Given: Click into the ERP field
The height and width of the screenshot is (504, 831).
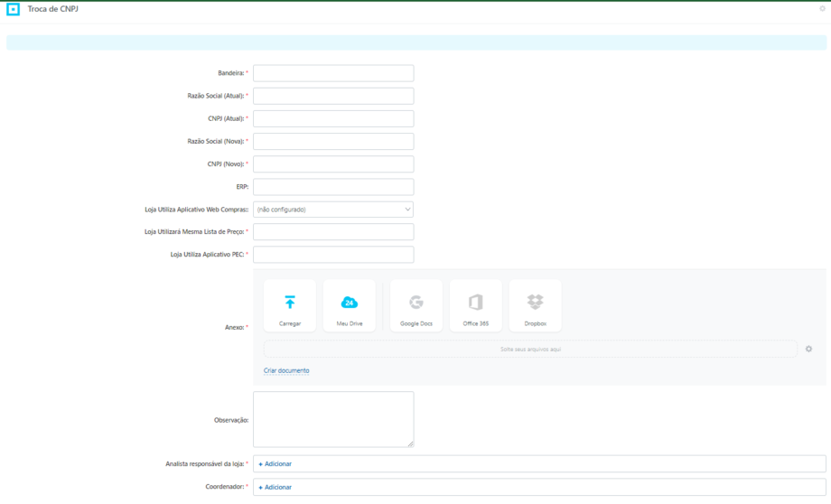Looking at the screenshot, I should pyautogui.click(x=333, y=187).
